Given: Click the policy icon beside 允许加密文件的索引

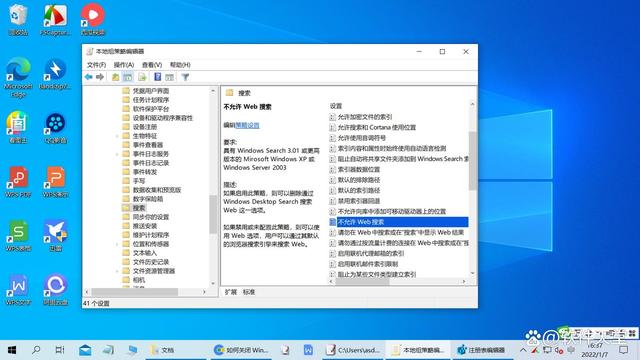Looking at the screenshot, I should (332, 117).
